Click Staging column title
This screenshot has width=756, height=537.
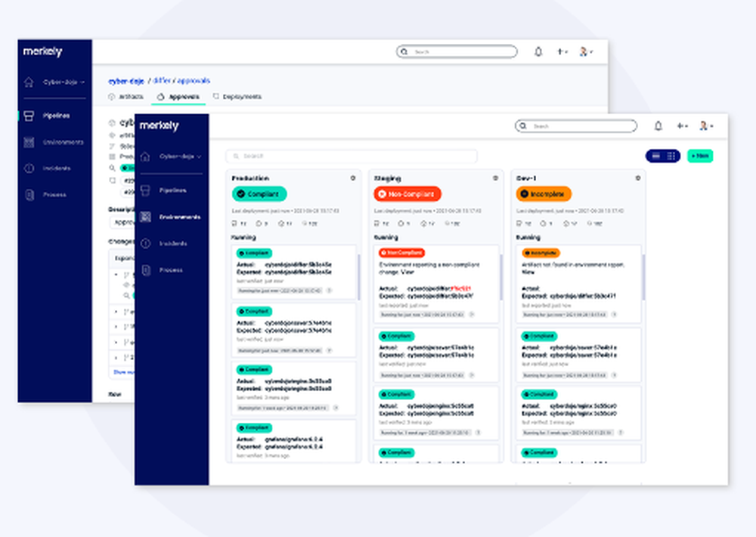click(x=388, y=178)
